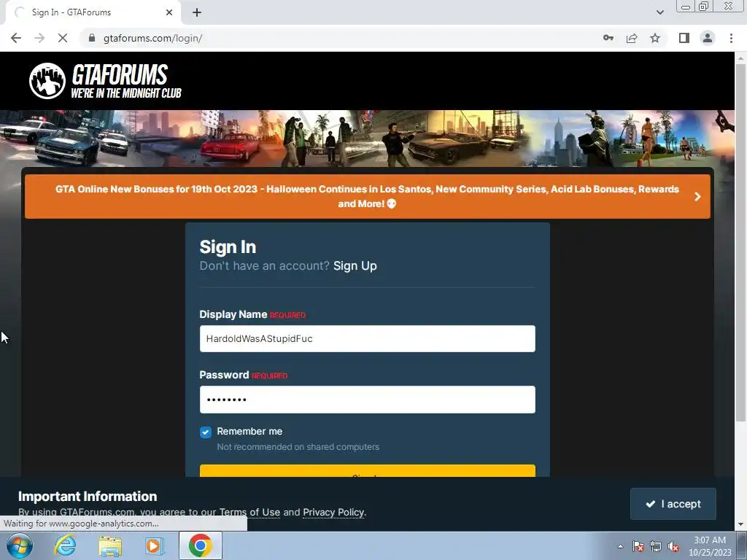This screenshot has height=560, width=747.
Task: Click the Sign In heading
Action: pos(228,247)
